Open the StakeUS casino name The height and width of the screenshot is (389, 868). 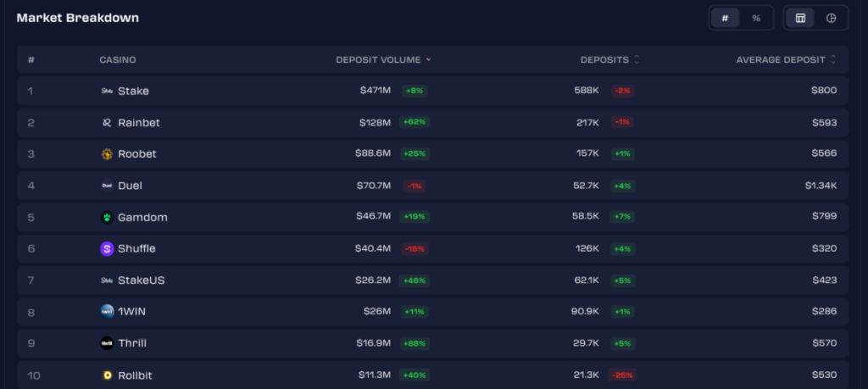(142, 281)
